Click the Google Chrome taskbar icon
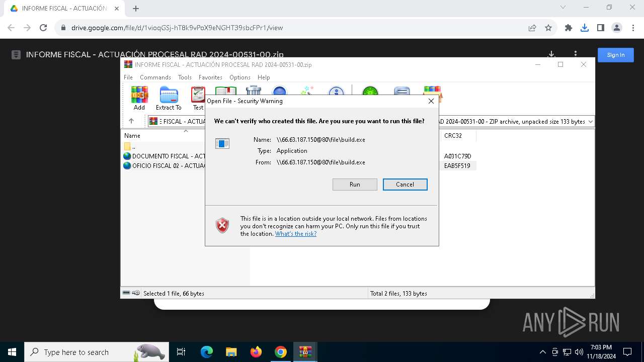The width and height of the screenshot is (644, 362). [x=281, y=352]
